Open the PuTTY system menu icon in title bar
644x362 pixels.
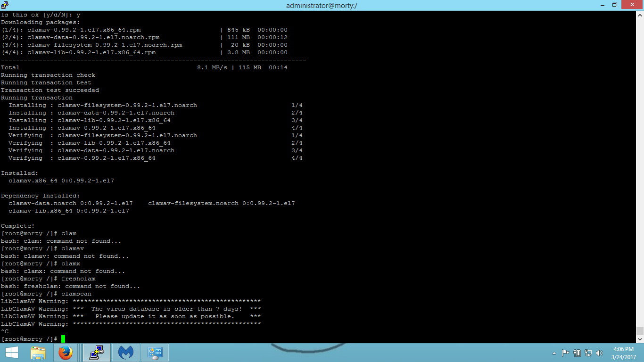click(5, 5)
